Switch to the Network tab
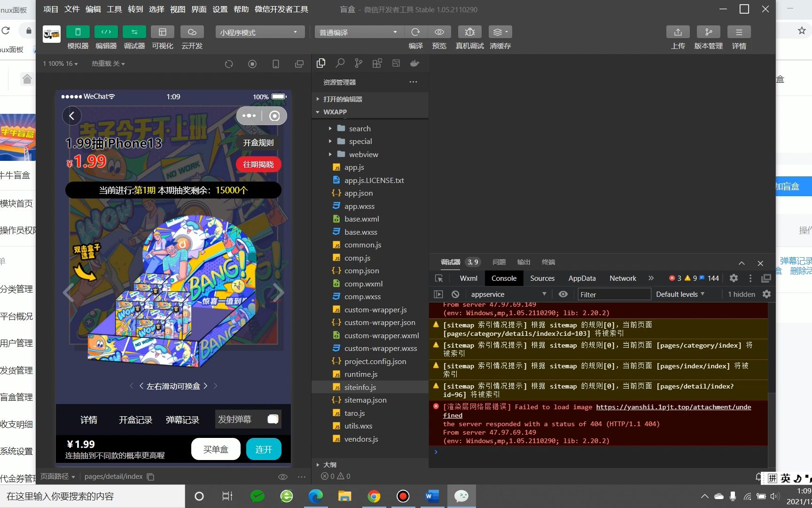This screenshot has width=812, height=508. pyautogui.click(x=623, y=278)
